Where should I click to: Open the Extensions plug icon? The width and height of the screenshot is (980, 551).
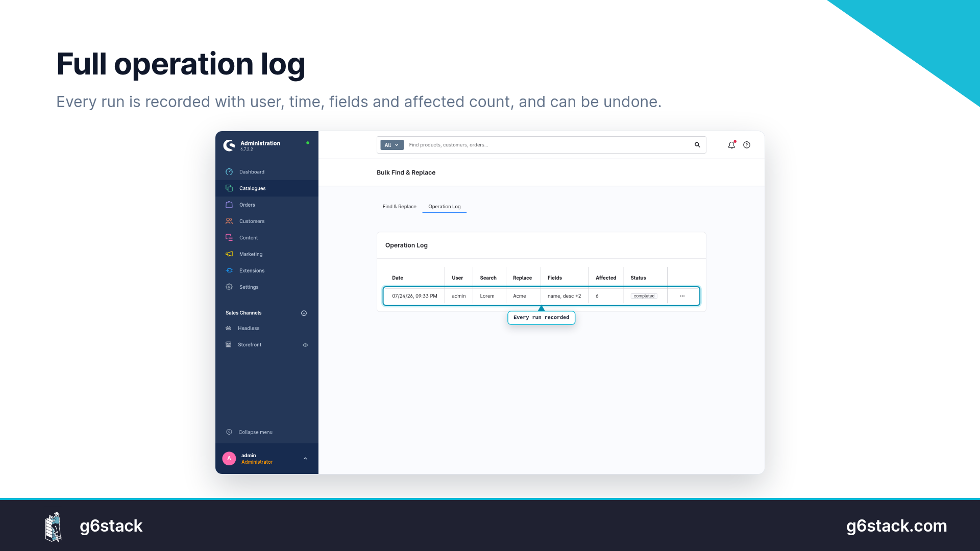(229, 270)
